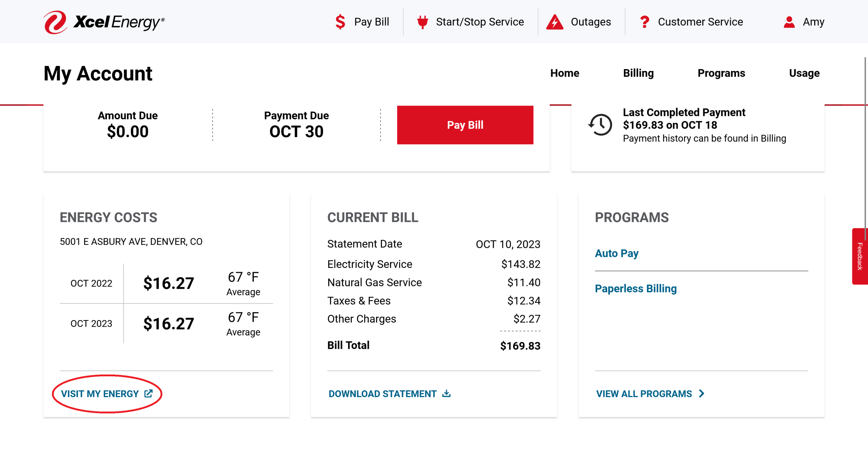This screenshot has width=868, height=452.
Task: Switch to the Programs tab
Action: [x=721, y=73]
